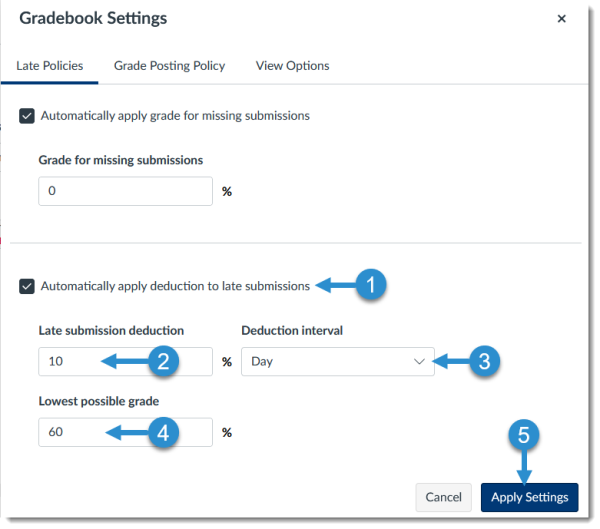Go to the View Options tab
This screenshot has width=600, height=529.
tap(292, 66)
